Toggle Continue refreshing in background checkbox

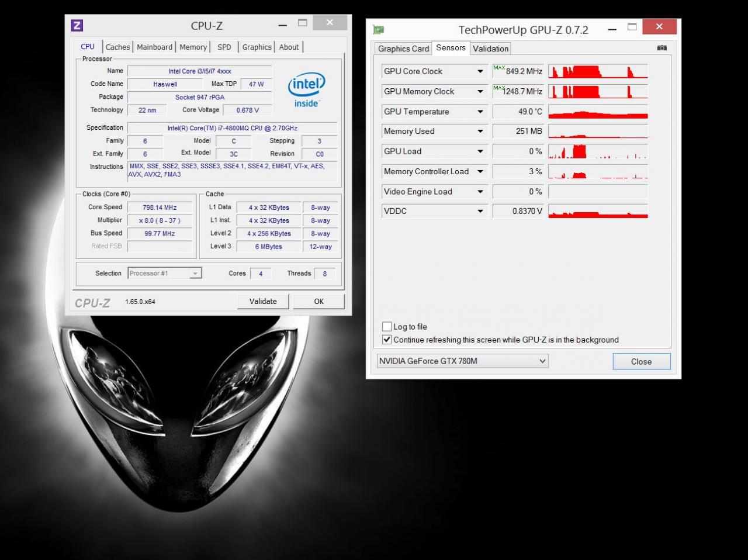pyautogui.click(x=387, y=340)
